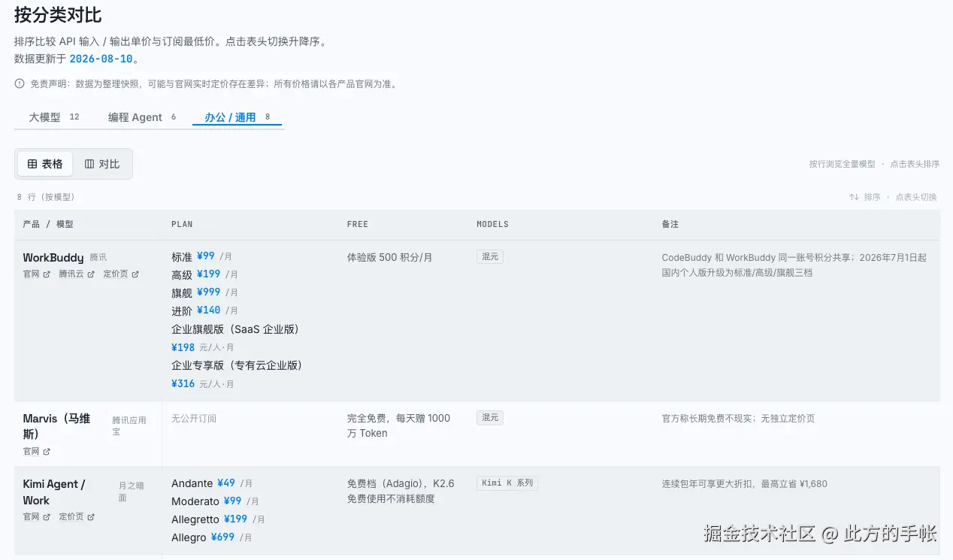Click 企业旗舰版（SaaS 企业版）plan name

[x=235, y=329]
